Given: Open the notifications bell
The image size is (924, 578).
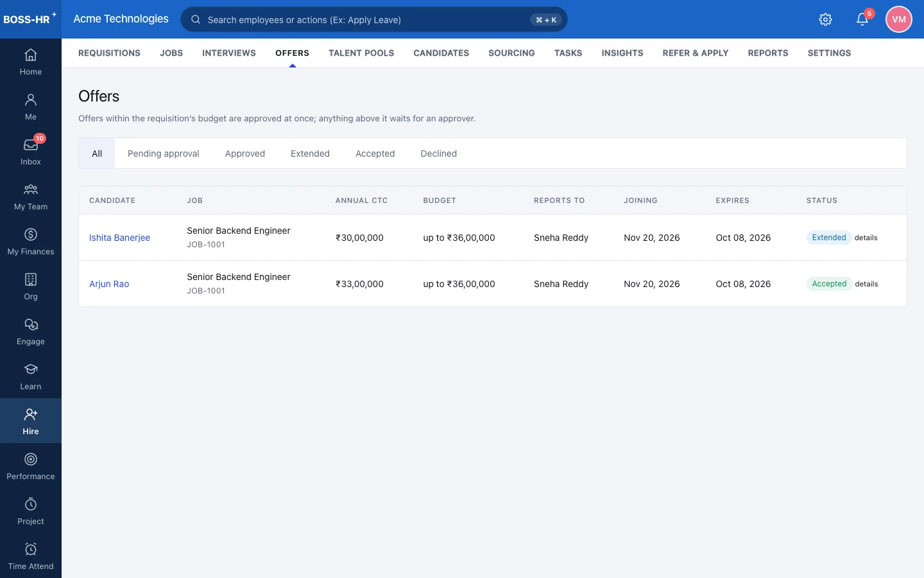Looking at the screenshot, I should [x=862, y=19].
